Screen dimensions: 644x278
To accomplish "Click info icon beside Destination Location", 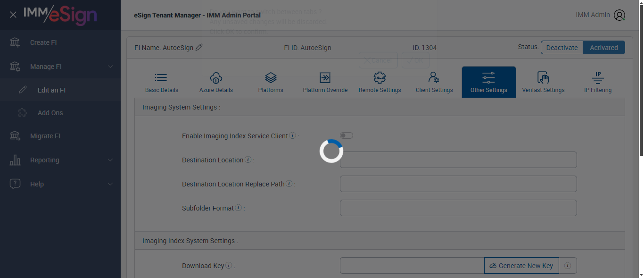I will (248, 160).
